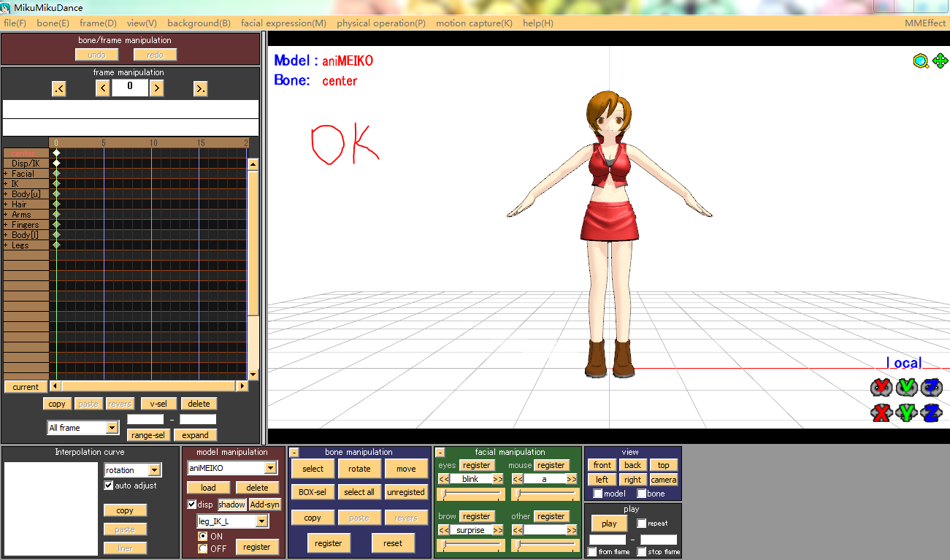Advance one frame with '>' button
The image size is (950, 560).
pyautogui.click(x=156, y=88)
